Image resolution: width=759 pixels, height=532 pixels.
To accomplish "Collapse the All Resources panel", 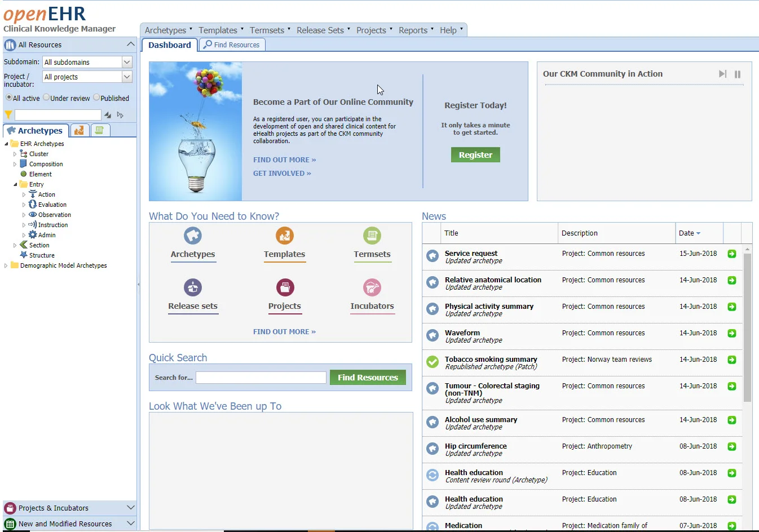I will [130, 45].
